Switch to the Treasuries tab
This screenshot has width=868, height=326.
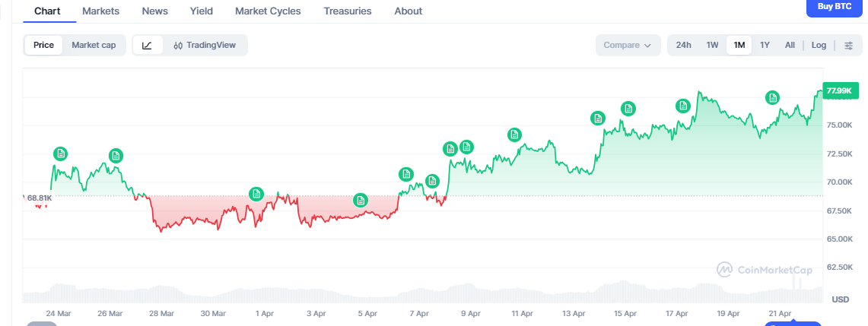(x=348, y=11)
